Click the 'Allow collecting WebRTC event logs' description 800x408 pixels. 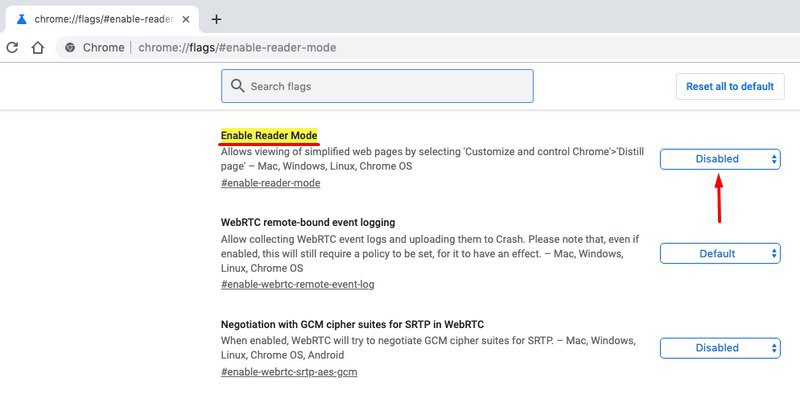[x=430, y=253]
